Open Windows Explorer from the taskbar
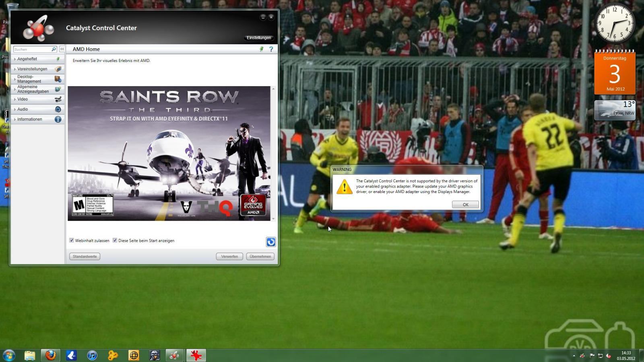Image resolution: width=644 pixels, height=362 pixels. click(x=30, y=355)
